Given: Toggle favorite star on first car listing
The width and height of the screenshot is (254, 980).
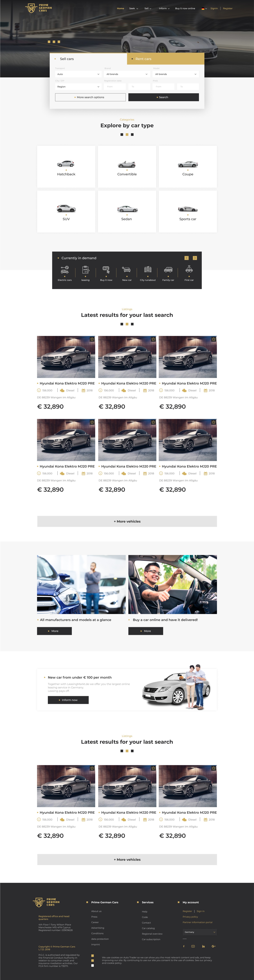Looking at the screenshot, I should [x=92, y=339].
